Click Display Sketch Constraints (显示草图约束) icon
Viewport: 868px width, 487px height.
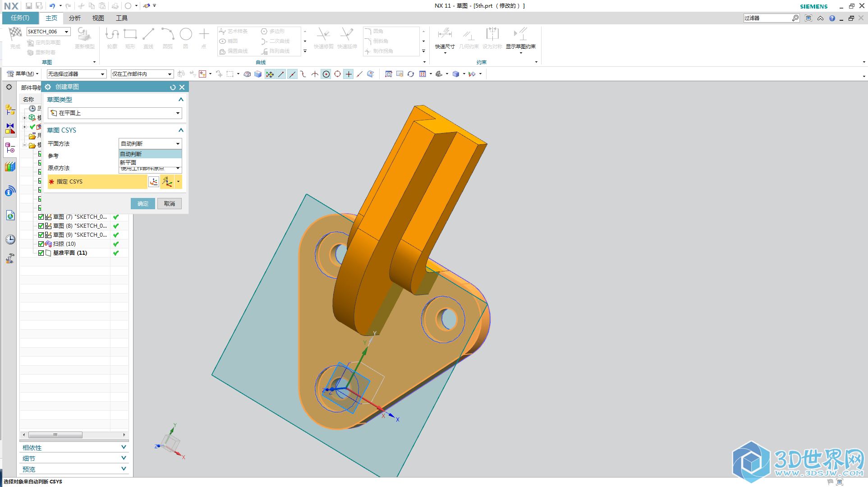click(520, 34)
